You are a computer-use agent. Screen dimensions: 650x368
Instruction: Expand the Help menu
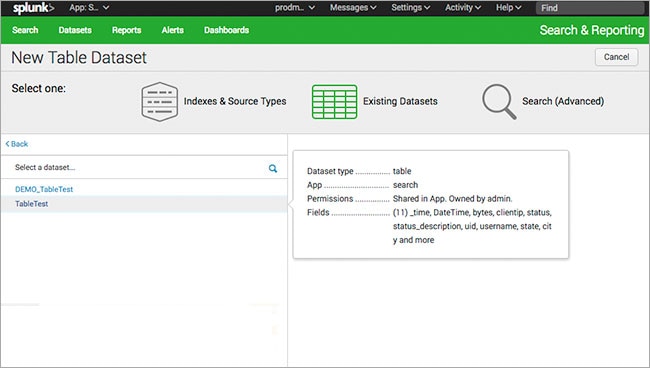click(x=509, y=7)
